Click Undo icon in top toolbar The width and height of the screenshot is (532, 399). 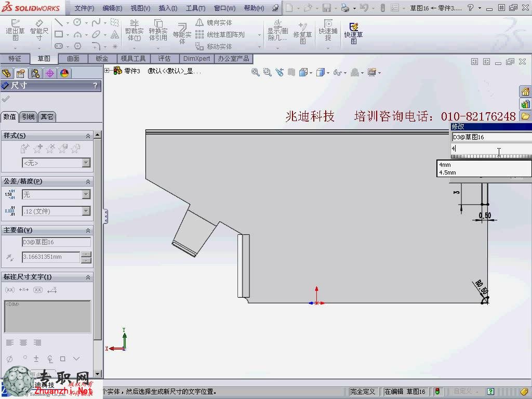tap(363, 8)
